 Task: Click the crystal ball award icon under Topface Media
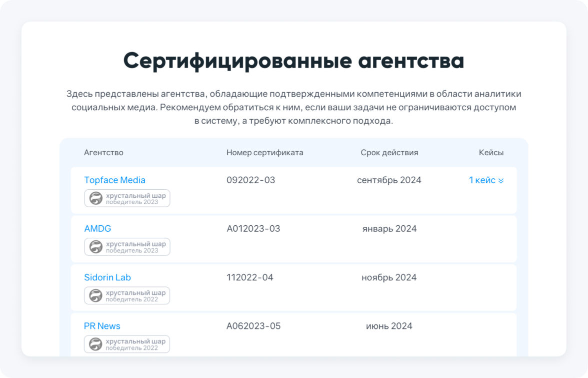pyautogui.click(x=95, y=198)
